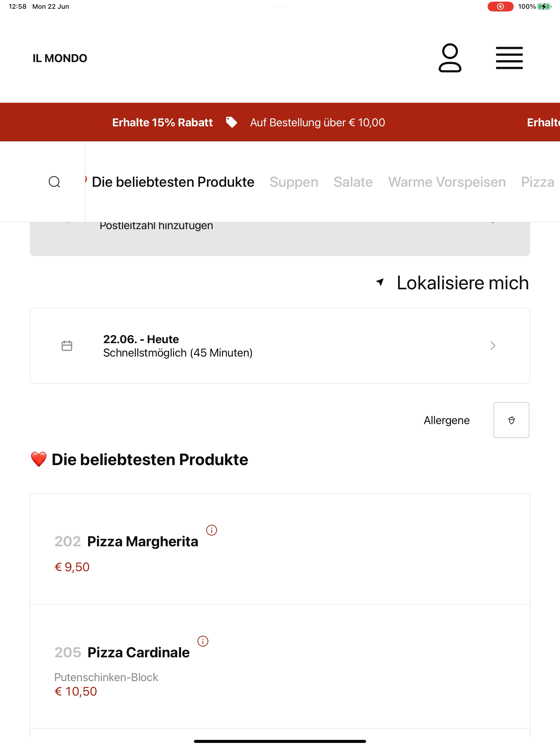Viewport: 560px width, 747px height.
Task: Open the hamburger menu
Action: pos(509,58)
